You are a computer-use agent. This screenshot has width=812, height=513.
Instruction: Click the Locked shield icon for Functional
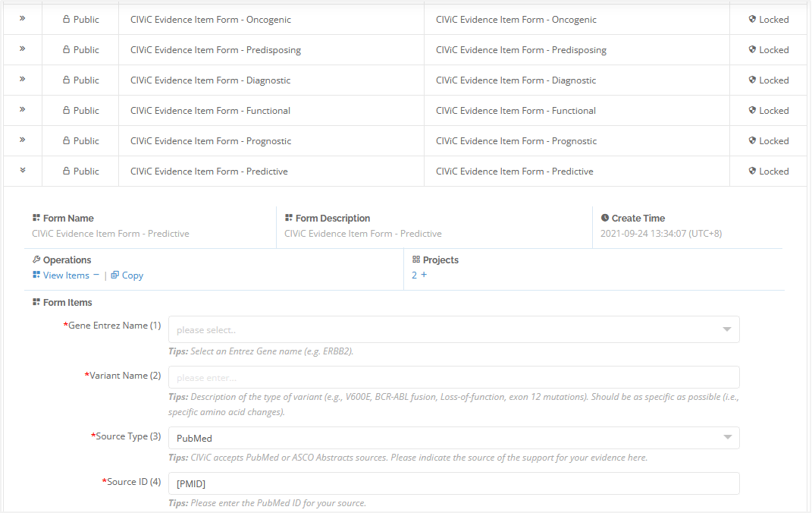(752, 110)
